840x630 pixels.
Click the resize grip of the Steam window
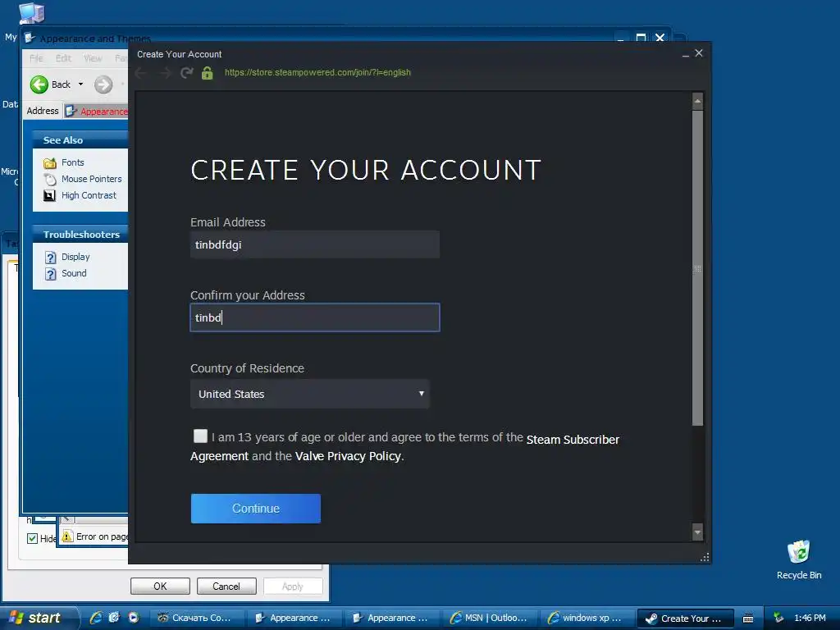(705, 558)
